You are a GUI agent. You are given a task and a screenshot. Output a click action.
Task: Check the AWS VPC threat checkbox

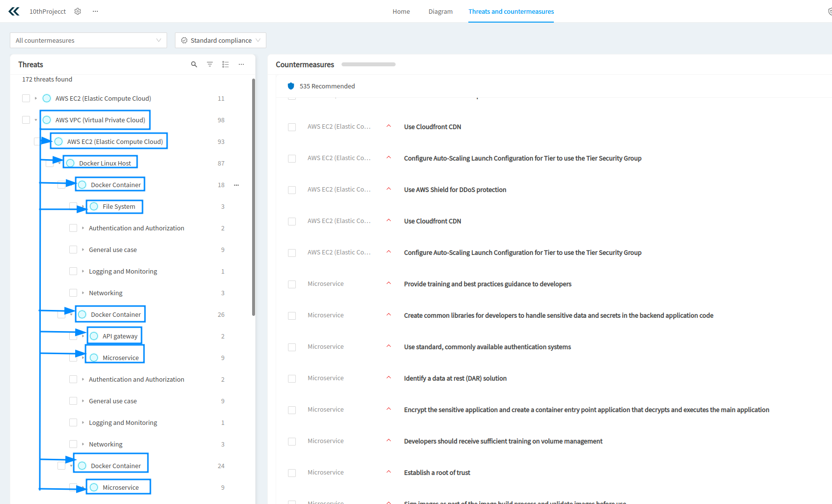pyautogui.click(x=26, y=120)
